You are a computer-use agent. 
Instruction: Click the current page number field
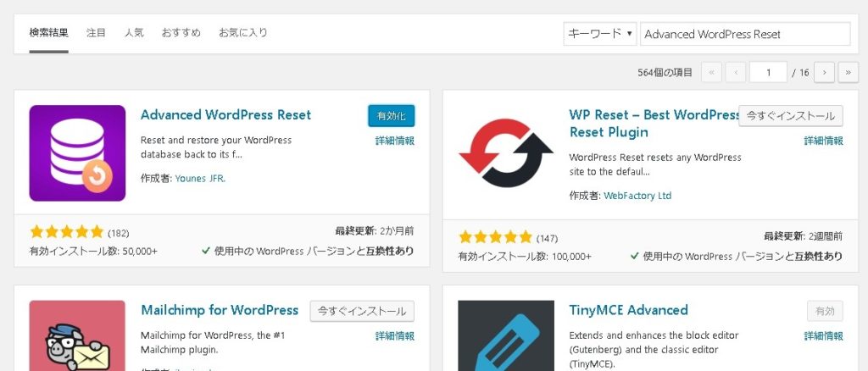tap(769, 73)
